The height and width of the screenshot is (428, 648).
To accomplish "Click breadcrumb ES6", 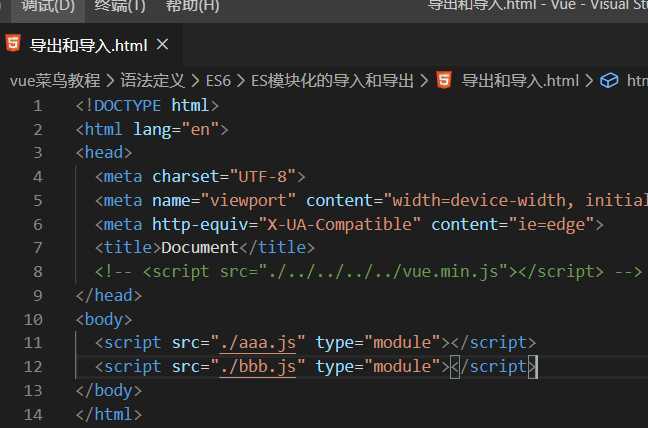I will coord(218,81).
